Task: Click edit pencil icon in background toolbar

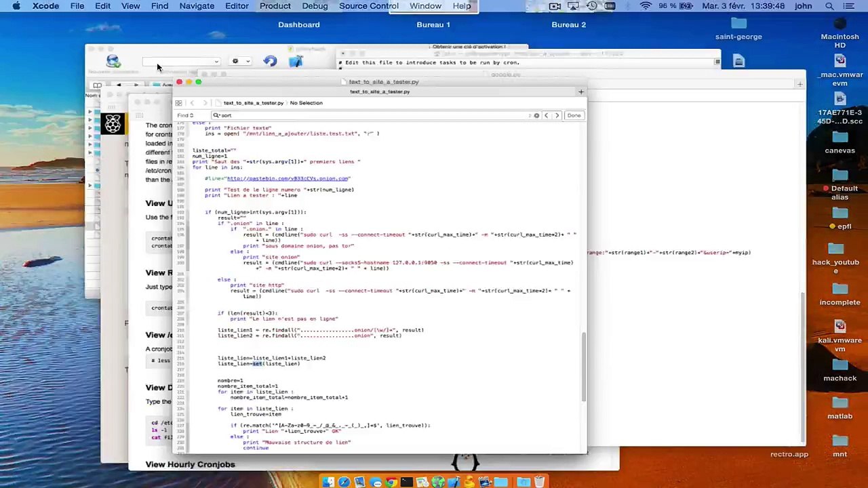Action: click(296, 61)
